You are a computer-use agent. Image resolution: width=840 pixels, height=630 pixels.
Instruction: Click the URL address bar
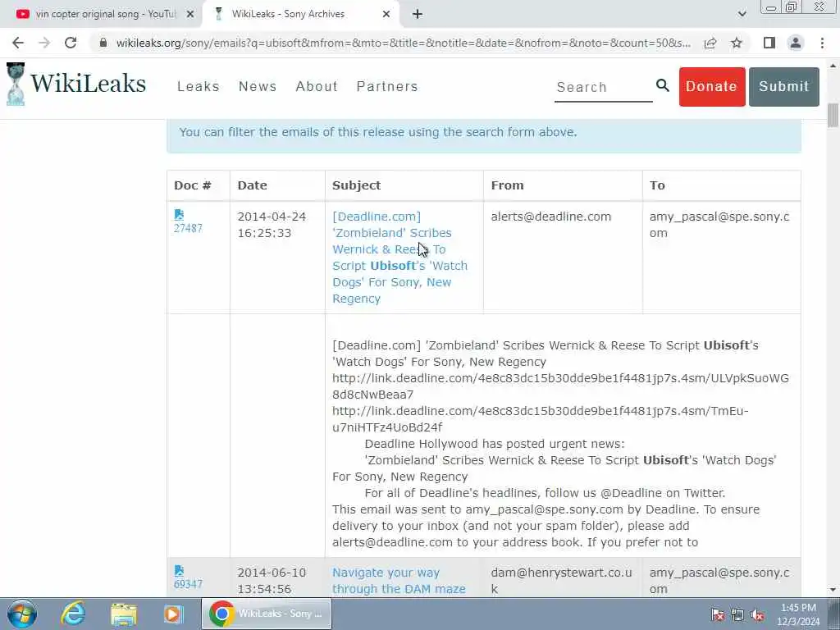[403, 43]
